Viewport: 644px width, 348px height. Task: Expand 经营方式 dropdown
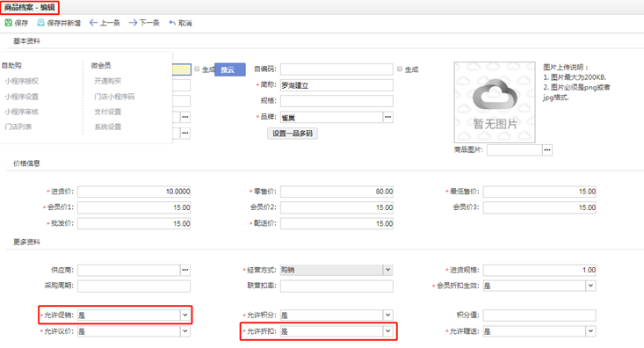pyautogui.click(x=387, y=270)
